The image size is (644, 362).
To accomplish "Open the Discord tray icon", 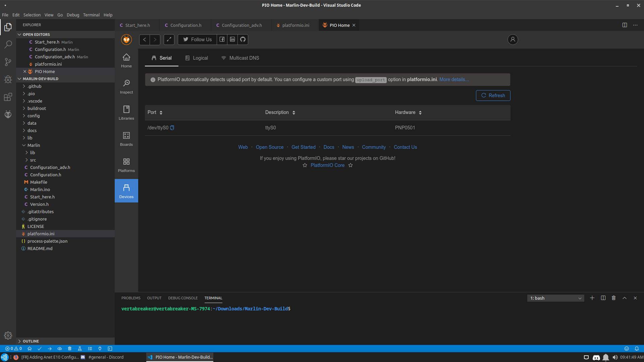I will pos(596,357).
